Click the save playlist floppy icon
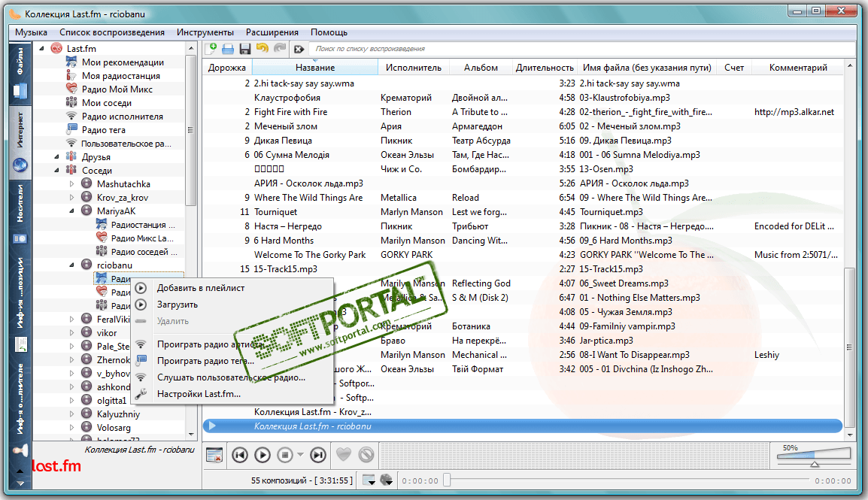The height and width of the screenshot is (500, 868). (x=244, y=49)
